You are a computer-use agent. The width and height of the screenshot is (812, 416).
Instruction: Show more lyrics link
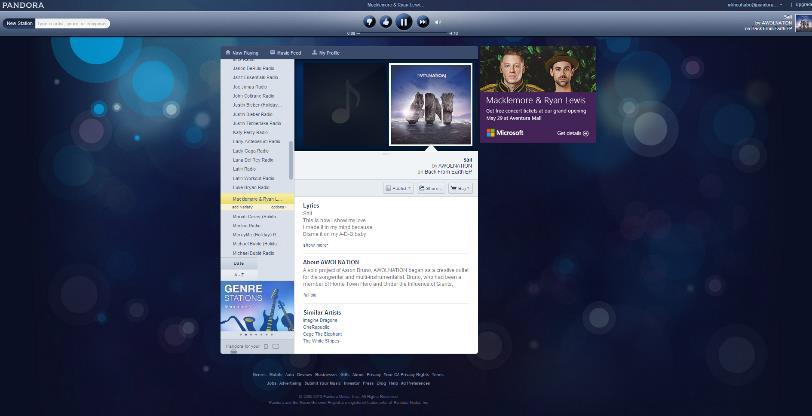[315, 245]
